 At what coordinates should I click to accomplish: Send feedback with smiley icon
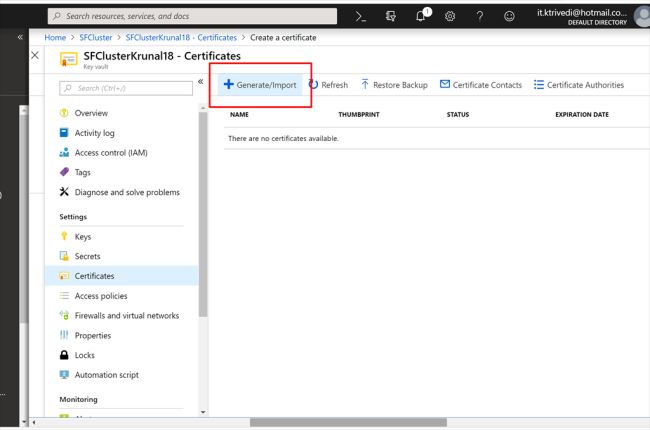(509, 16)
